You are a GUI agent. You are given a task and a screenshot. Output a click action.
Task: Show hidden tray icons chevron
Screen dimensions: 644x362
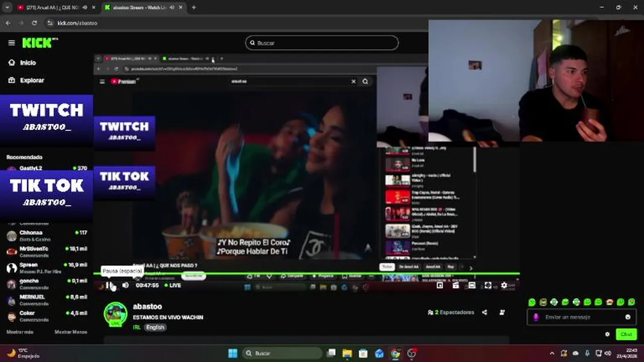pyautogui.click(x=552, y=353)
